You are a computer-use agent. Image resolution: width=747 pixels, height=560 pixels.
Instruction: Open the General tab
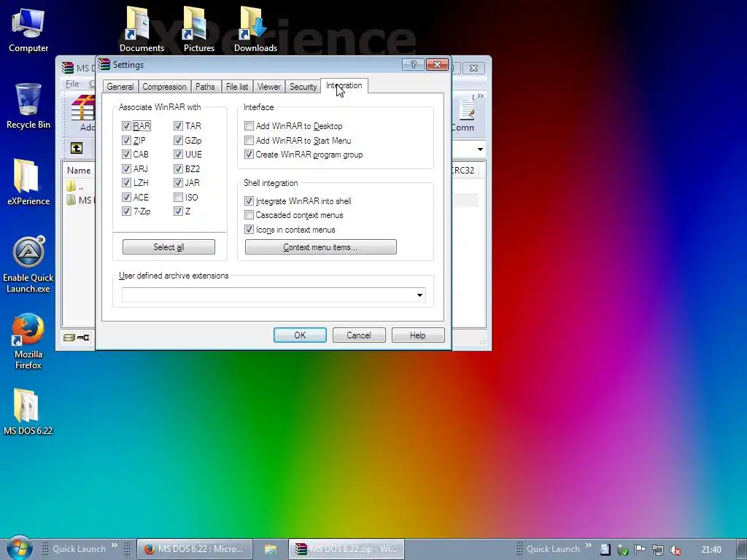(x=120, y=87)
